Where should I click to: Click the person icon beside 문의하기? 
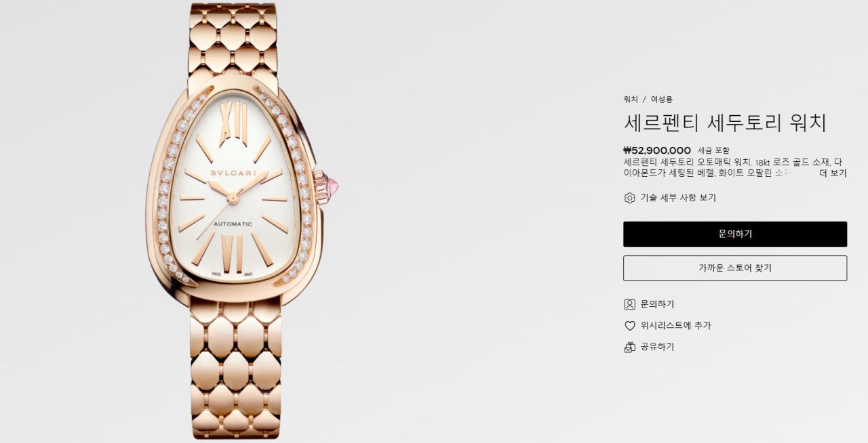point(629,304)
